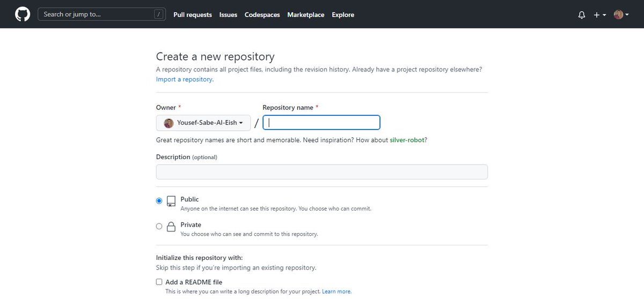The width and height of the screenshot is (644, 299).
Task: Click the Import a repository link
Action: (184, 79)
